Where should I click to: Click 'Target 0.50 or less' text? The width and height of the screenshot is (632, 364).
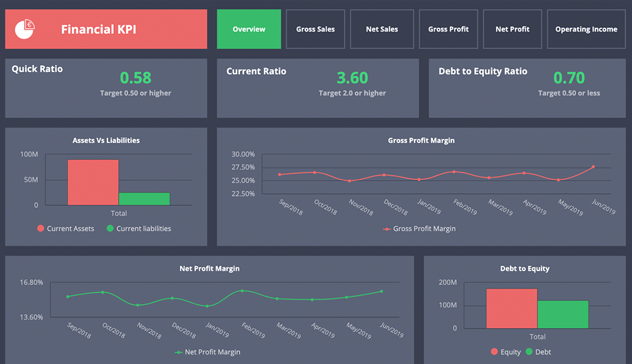point(569,93)
